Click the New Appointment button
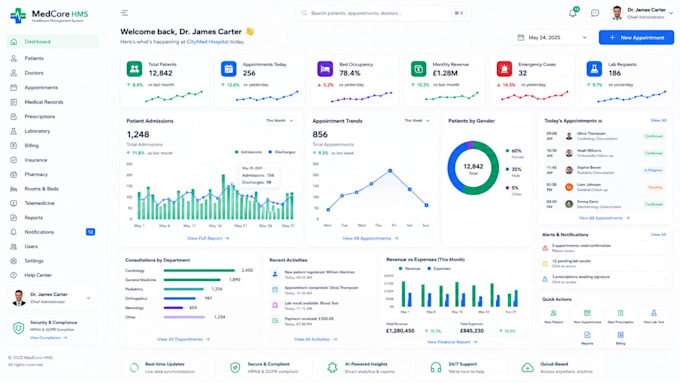 636,38
